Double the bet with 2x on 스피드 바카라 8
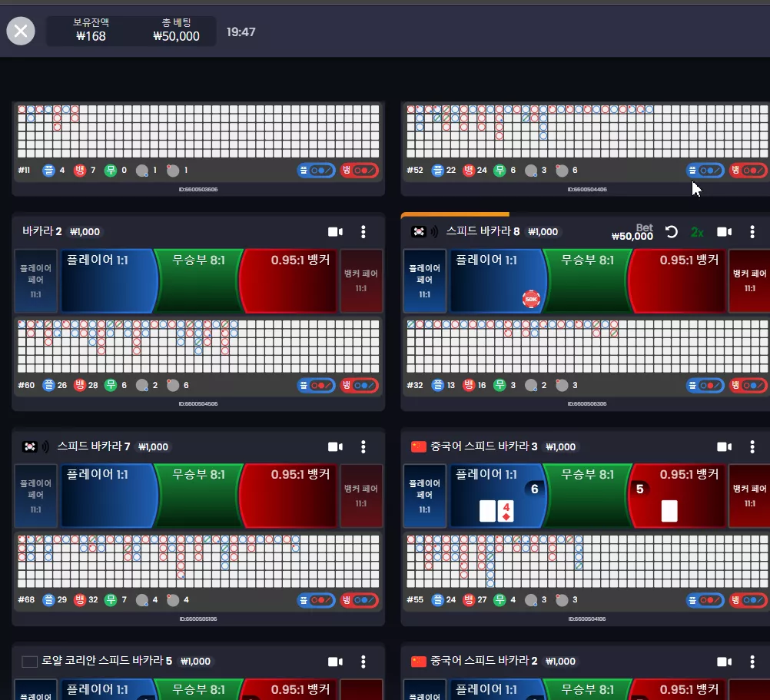This screenshot has height=700, width=770. point(697,232)
